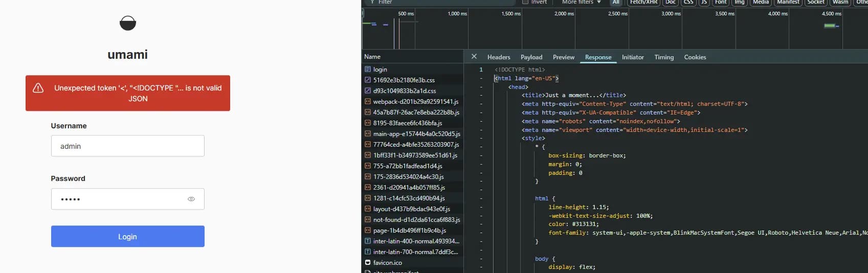The height and width of the screenshot is (273, 868).
Task: Select the favicon.ico request
Action: (412, 262)
